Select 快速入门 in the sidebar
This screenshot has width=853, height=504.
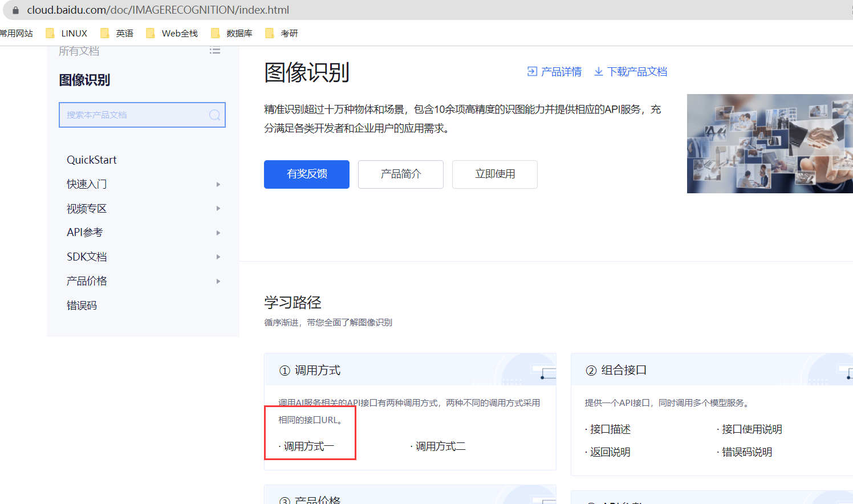[x=87, y=184]
